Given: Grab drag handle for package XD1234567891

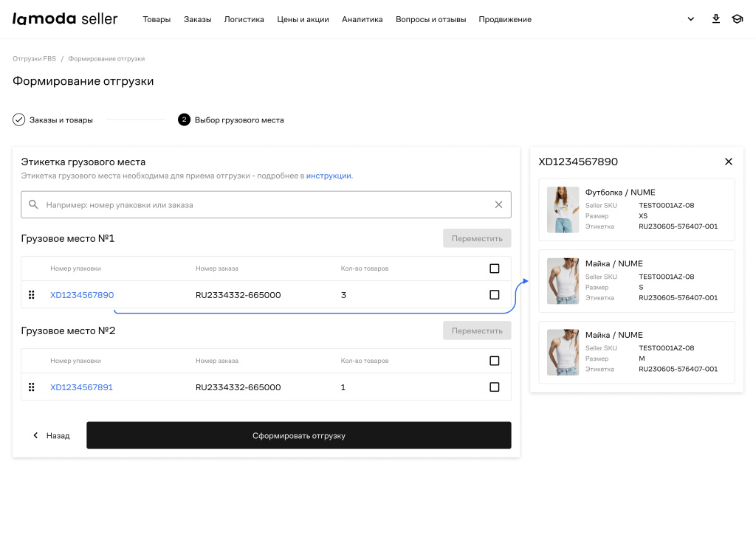Looking at the screenshot, I should pyautogui.click(x=32, y=387).
